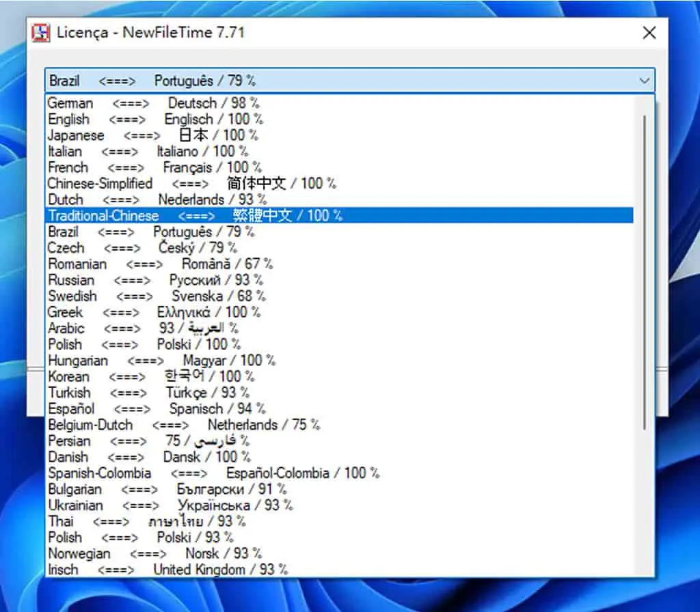Click the Brazil Português combo box field
The image size is (700, 612).
(x=349, y=81)
